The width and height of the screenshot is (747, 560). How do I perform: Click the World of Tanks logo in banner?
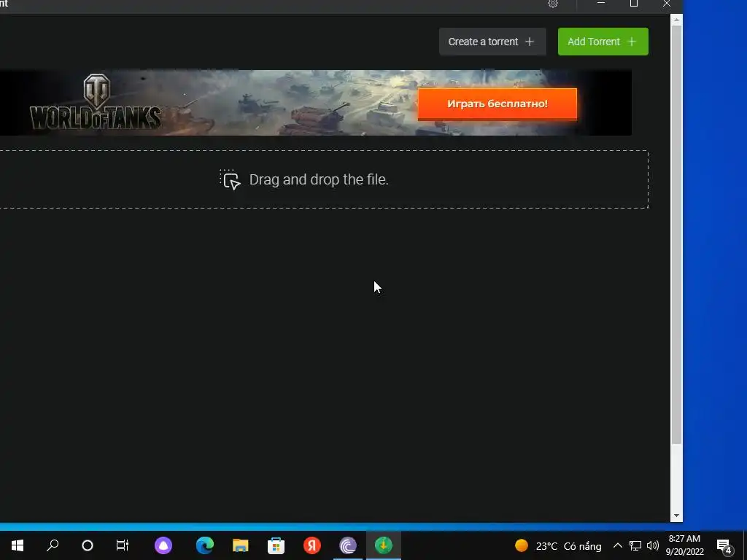[x=96, y=102]
